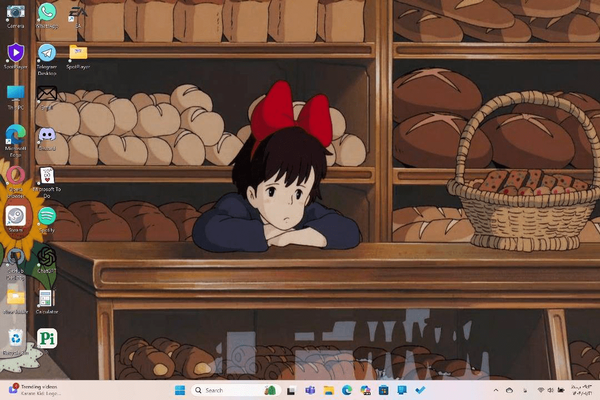
Task: Open the Wi-Fi network tray icon
Action: pyautogui.click(x=541, y=390)
